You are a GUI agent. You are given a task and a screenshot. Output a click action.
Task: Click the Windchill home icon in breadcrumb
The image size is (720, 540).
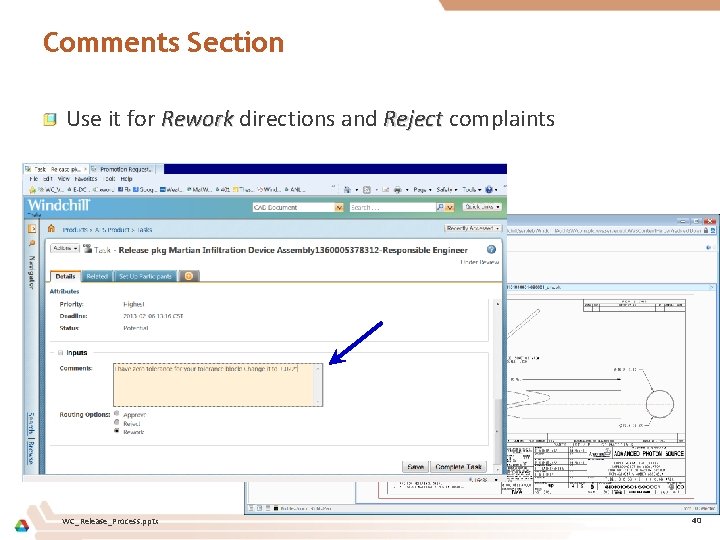(x=51, y=228)
